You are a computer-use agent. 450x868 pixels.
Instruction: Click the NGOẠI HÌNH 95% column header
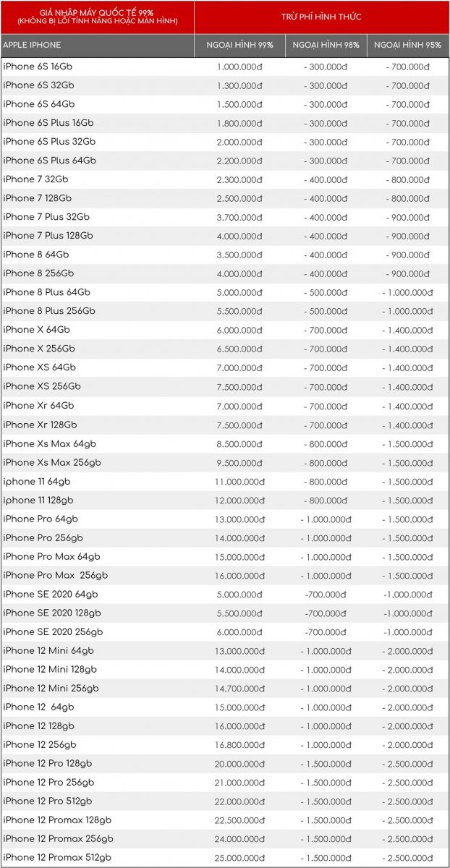pyautogui.click(x=408, y=46)
